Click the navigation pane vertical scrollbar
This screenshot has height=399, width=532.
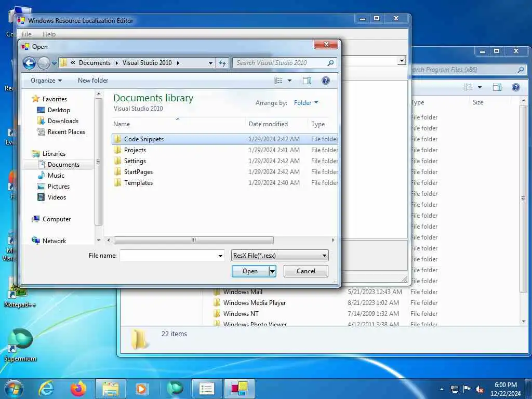pyautogui.click(x=99, y=162)
